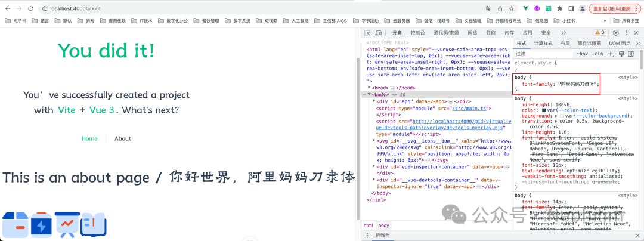This screenshot has height=241, width=644.
Task: Show hidden bookmarks via chevron
Action: pos(605,21)
